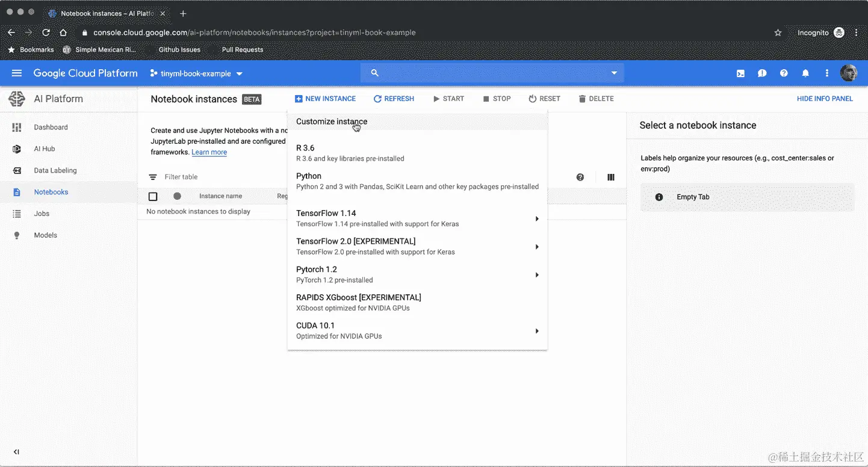
Task: Click the Bookmarks folder in bar
Action: (x=31, y=50)
